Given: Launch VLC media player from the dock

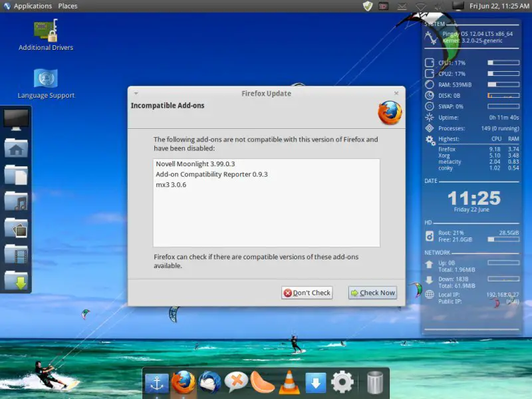Looking at the screenshot, I should coord(289,382).
